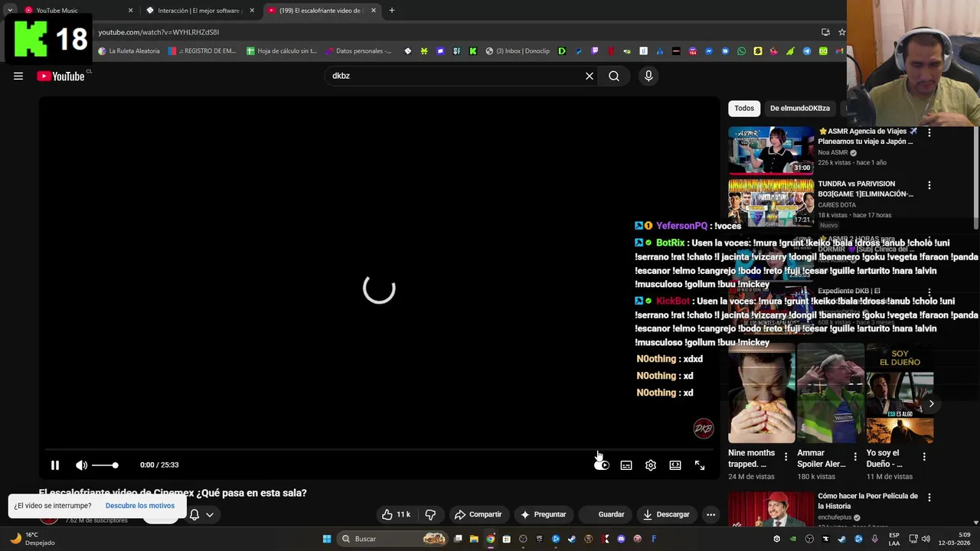980x551 pixels.
Task: Show next shorts with right arrow
Action: click(x=931, y=403)
